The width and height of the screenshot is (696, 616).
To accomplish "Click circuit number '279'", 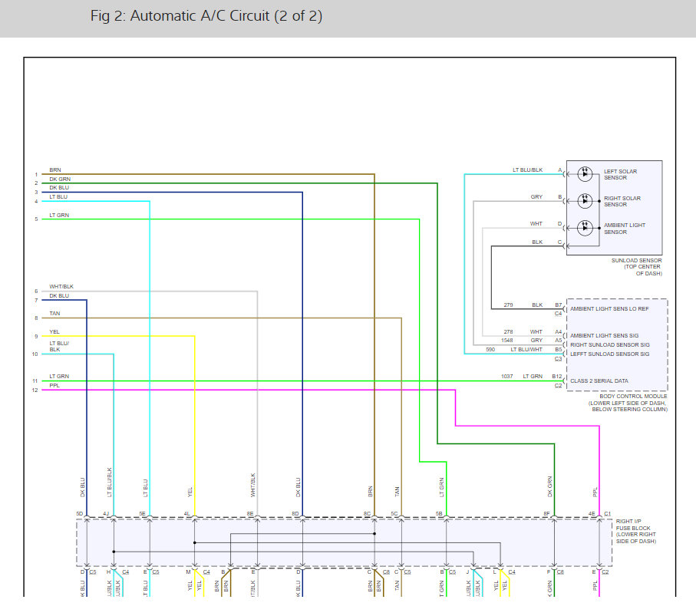I will [508, 305].
